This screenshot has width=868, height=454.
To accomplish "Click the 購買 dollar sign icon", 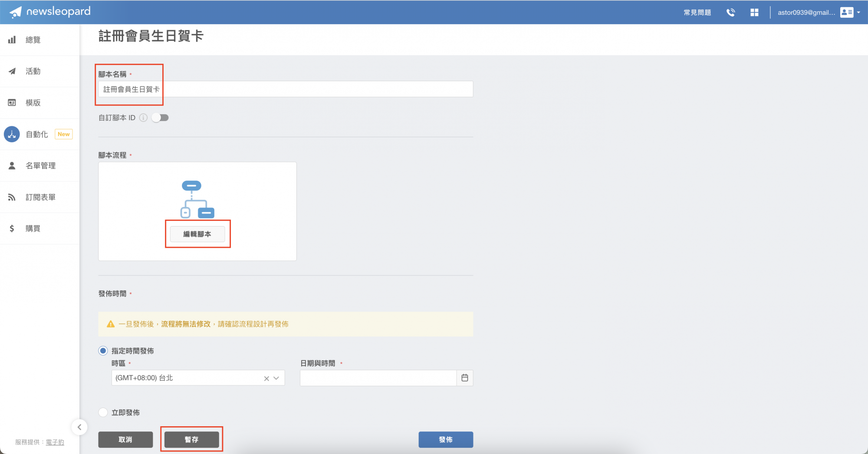I will [x=12, y=229].
